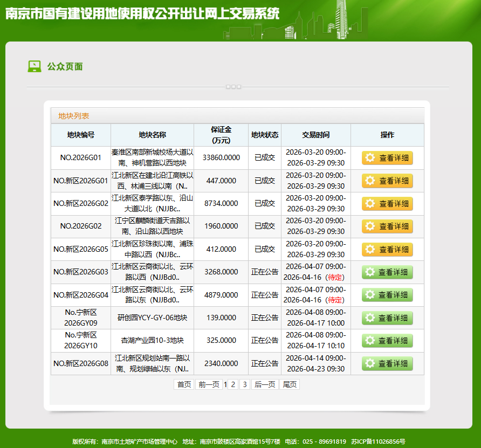Click gear icon for NO.新区2026G08 row
The width and height of the screenshot is (481, 448).
(370, 364)
